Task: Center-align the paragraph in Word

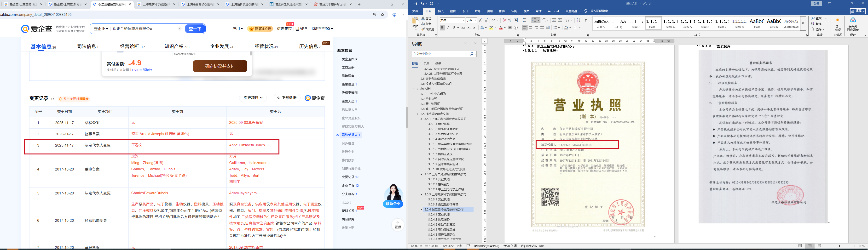Action: 531,28
